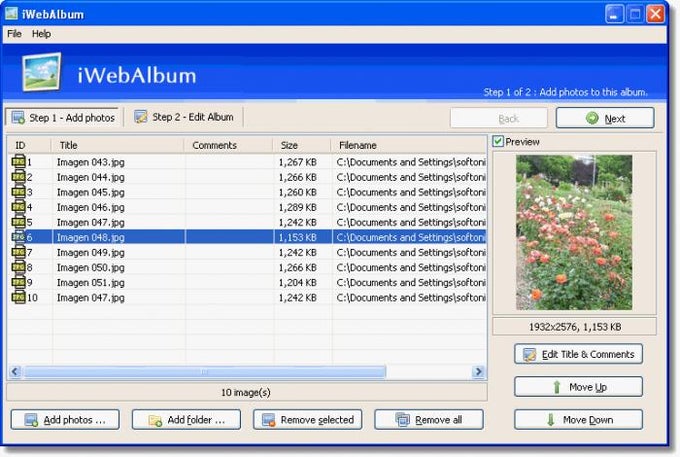The width and height of the screenshot is (680, 457).
Task: Click the 1932x2576, 1,153 KB info label
Action: [x=575, y=327]
